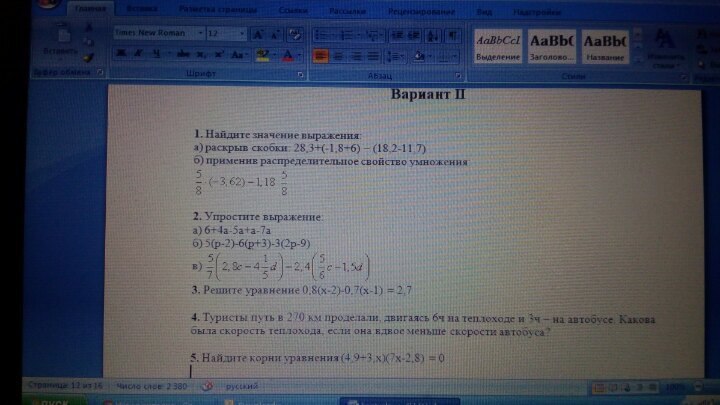Toggle Superscript formatting
The width and height of the screenshot is (720, 405).
click(x=219, y=55)
